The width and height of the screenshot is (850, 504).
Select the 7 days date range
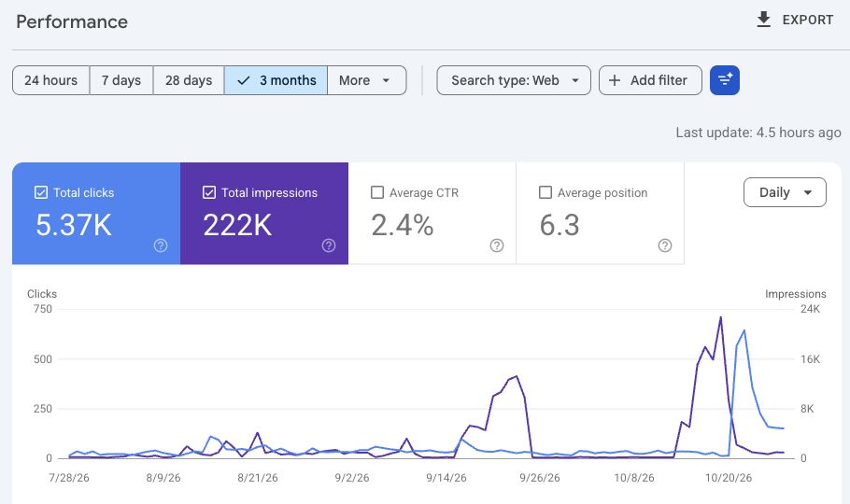click(x=121, y=80)
